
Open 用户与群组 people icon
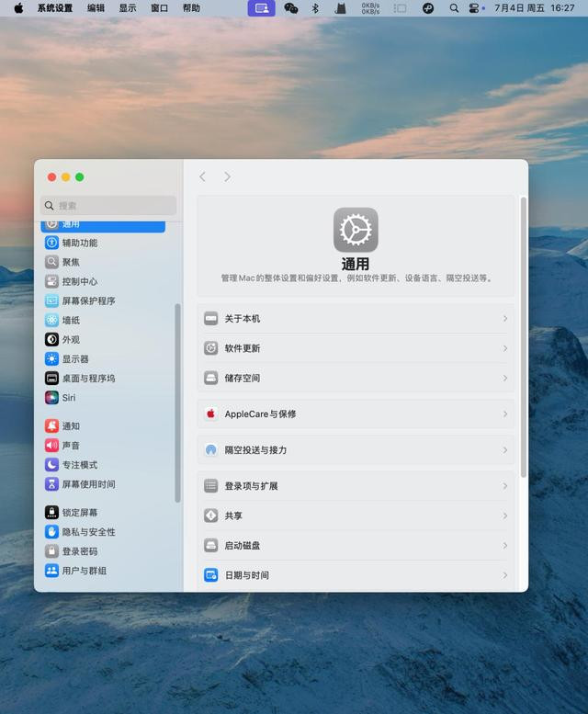(x=51, y=571)
